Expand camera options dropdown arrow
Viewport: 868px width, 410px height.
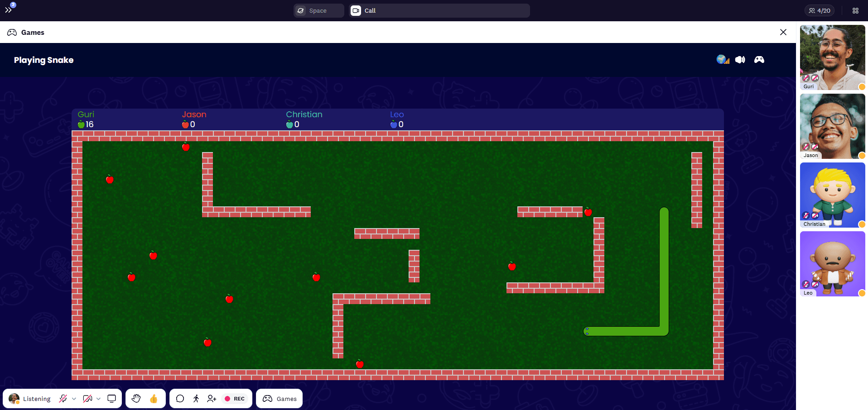click(x=98, y=399)
